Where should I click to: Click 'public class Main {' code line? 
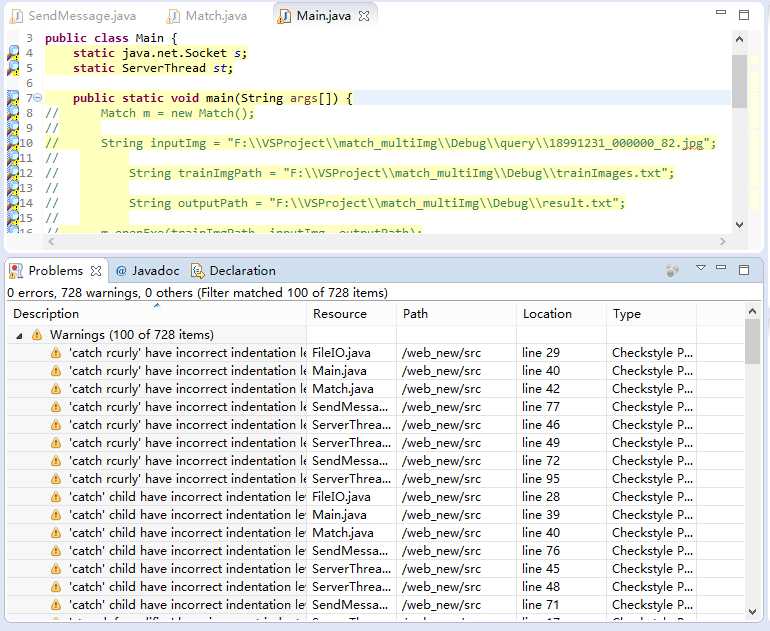pyautogui.click(x=111, y=38)
